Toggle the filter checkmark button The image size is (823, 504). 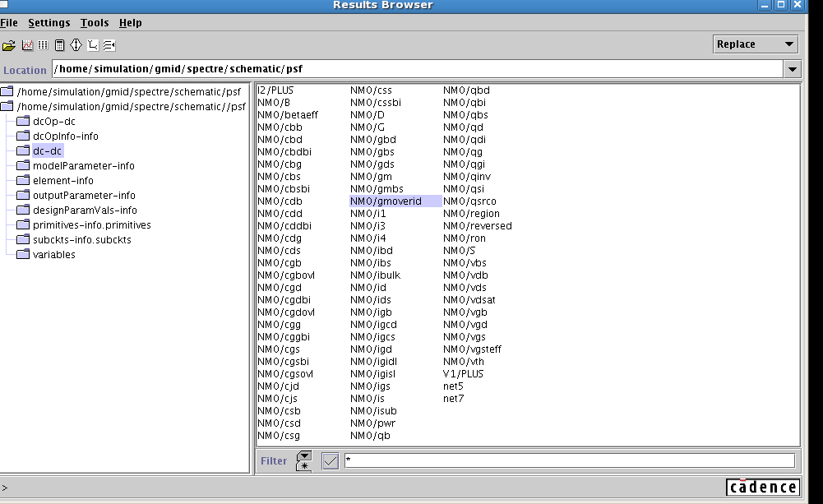(x=330, y=461)
